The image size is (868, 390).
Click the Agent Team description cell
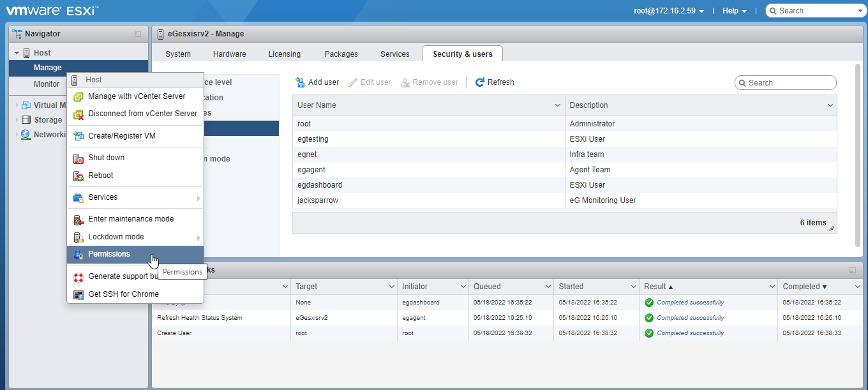701,170
